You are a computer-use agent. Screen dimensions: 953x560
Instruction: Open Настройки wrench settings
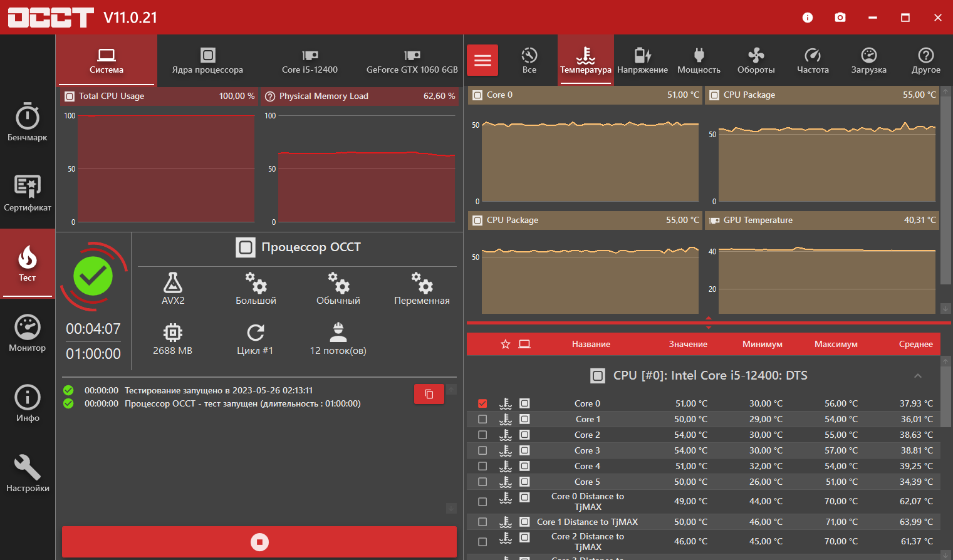click(27, 474)
